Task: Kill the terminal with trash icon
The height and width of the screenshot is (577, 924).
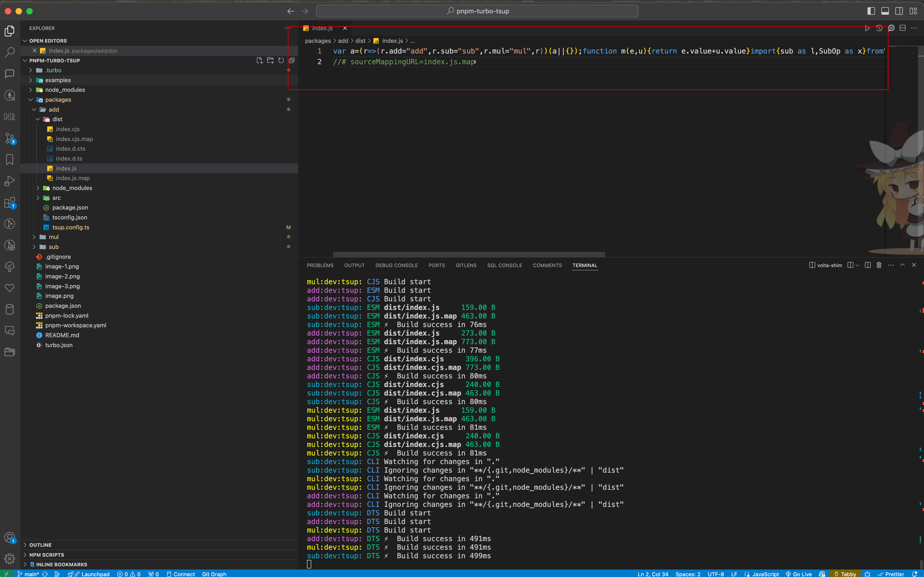Action: tap(879, 265)
